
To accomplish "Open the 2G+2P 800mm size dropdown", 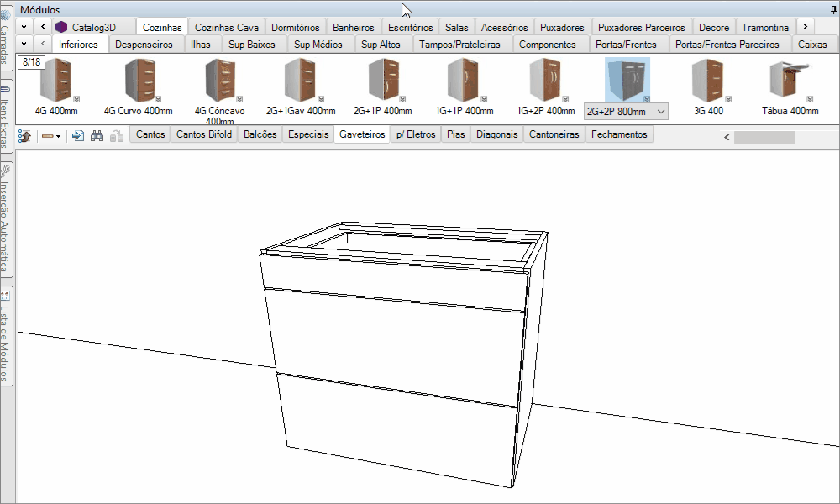I will (661, 112).
